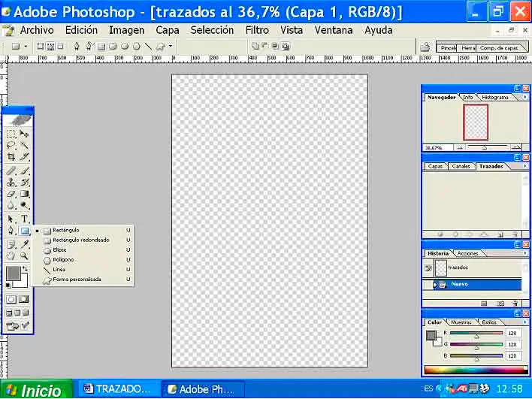Click the foreground color swatch in toolbox
The image size is (532, 399).
[x=13, y=273]
